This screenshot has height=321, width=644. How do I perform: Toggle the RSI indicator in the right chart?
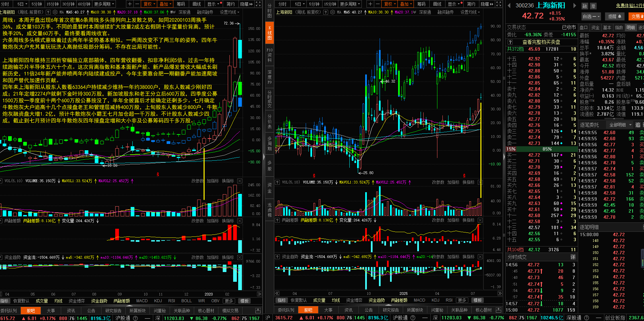point(449,300)
